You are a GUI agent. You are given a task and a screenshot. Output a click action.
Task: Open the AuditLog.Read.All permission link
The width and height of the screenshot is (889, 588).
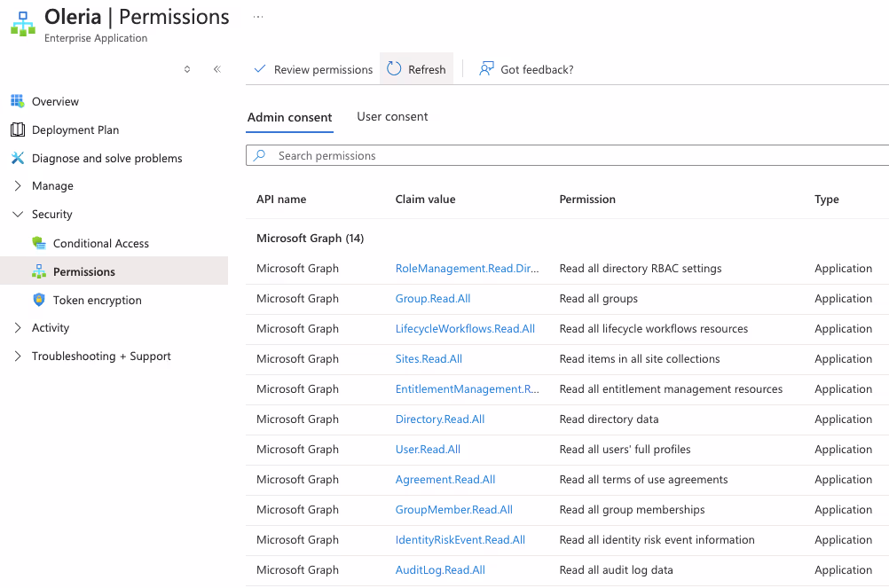(440, 570)
